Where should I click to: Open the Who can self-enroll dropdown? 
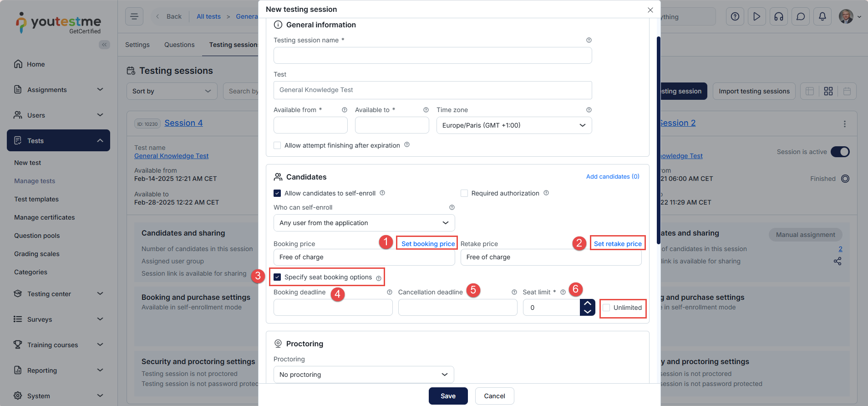(364, 223)
